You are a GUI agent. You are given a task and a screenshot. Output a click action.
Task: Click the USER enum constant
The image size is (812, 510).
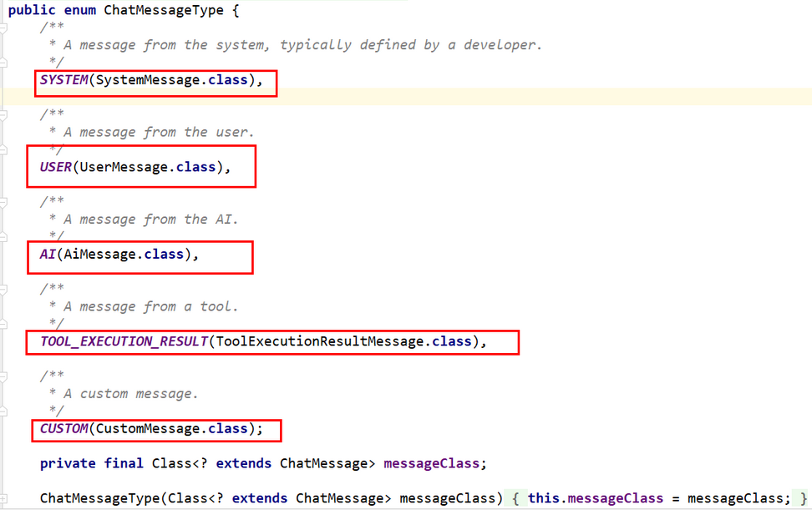56,167
